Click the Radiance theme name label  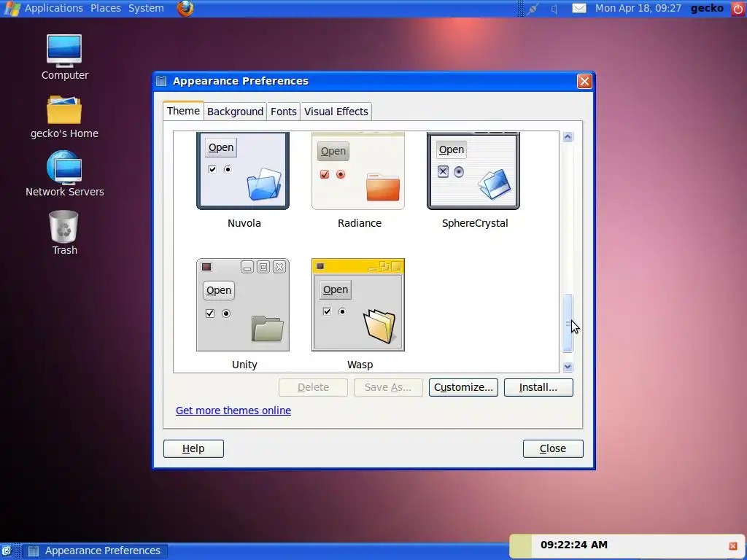(360, 223)
